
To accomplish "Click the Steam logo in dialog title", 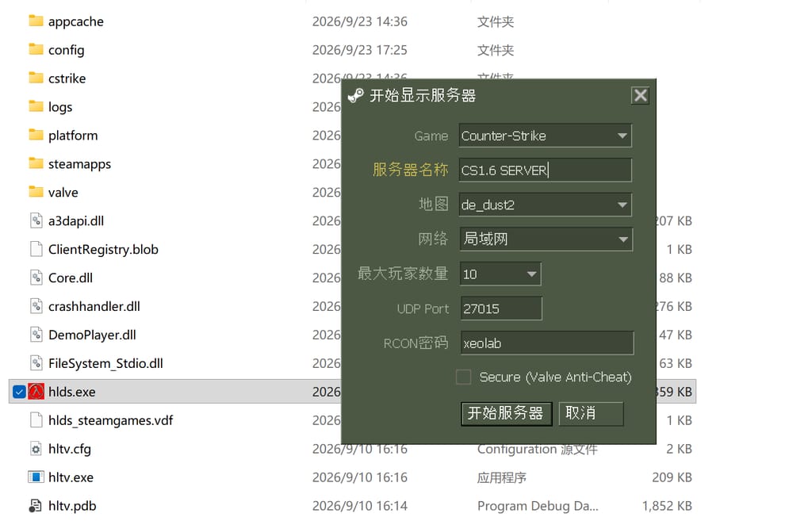I will pos(356,95).
